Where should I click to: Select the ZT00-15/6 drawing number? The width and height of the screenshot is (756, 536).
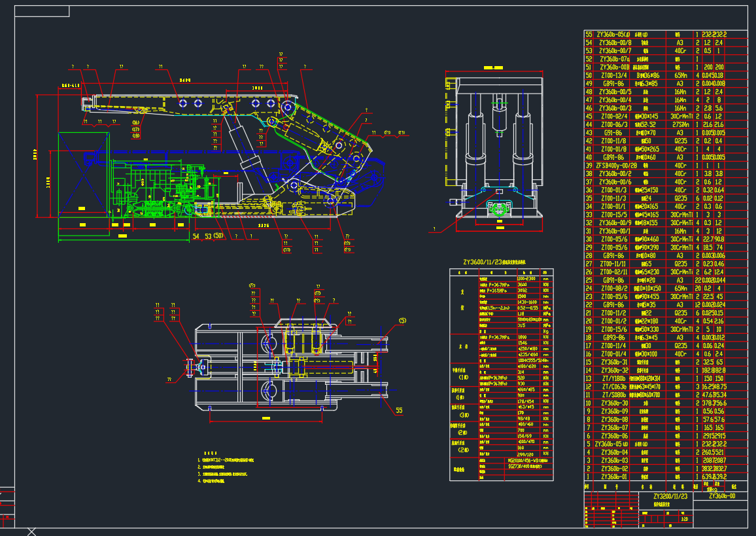614,330
